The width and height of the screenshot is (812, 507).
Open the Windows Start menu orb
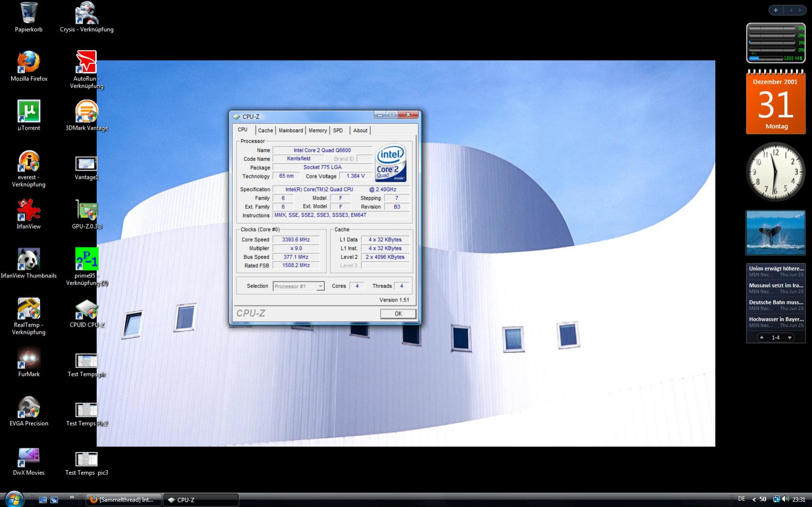(x=14, y=499)
